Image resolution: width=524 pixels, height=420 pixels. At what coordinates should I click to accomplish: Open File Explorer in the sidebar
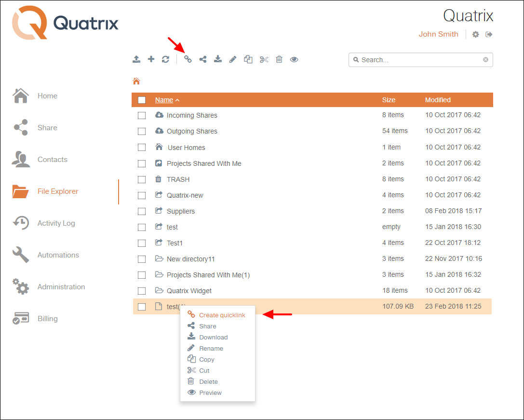[45, 191]
